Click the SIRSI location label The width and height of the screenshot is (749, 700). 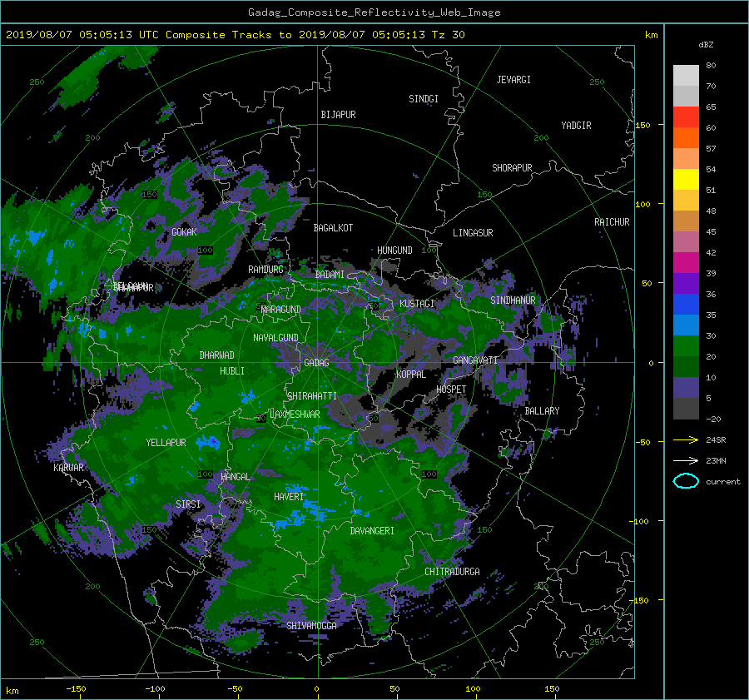click(188, 504)
